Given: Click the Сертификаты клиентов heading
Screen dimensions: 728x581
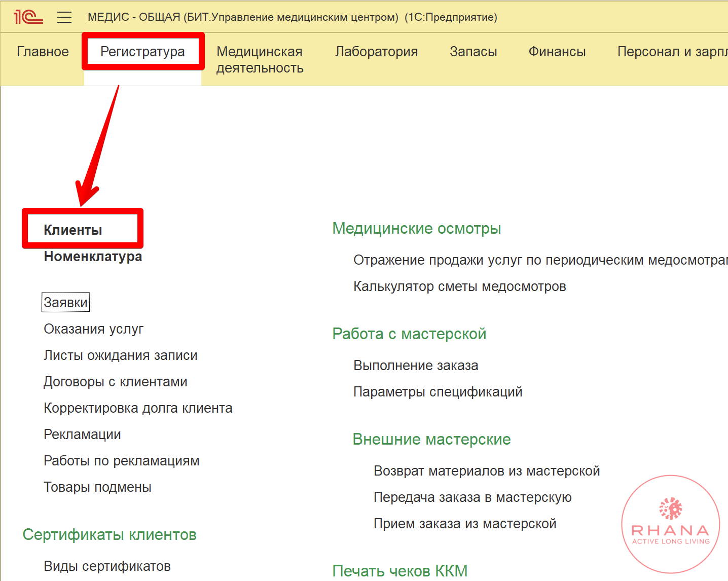Looking at the screenshot, I should tap(110, 535).
